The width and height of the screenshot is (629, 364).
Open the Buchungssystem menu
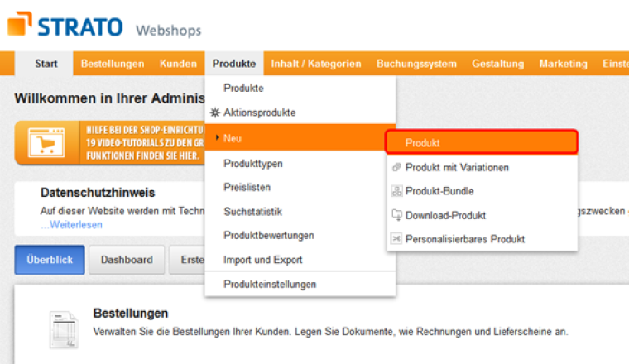point(416,64)
